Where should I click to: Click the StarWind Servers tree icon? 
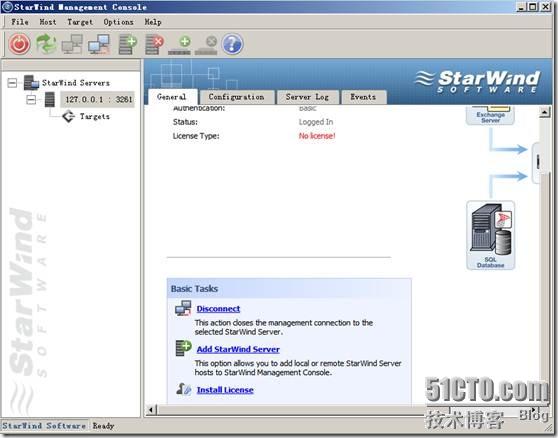coord(31,83)
